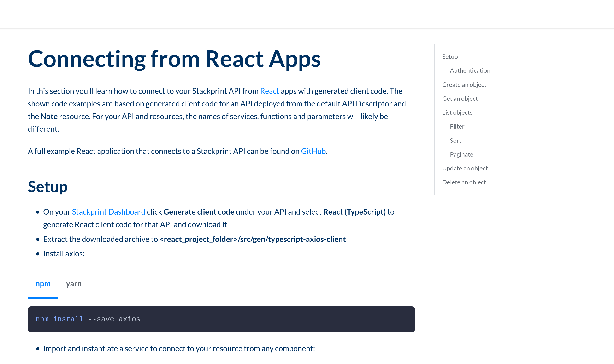Image resolution: width=614 pixels, height=364 pixels.
Task: Jump to Delete an object section
Action: click(464, 182)
